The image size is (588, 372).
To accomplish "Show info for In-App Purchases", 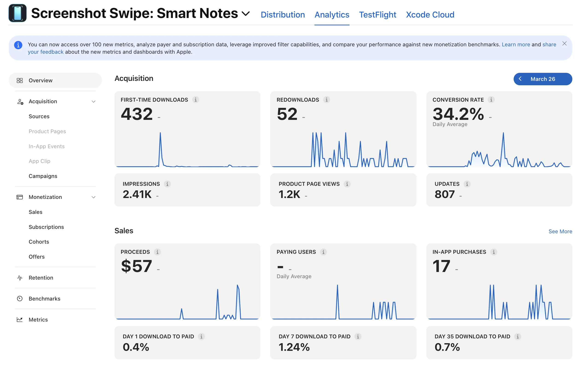I will (x=494, y=252).
